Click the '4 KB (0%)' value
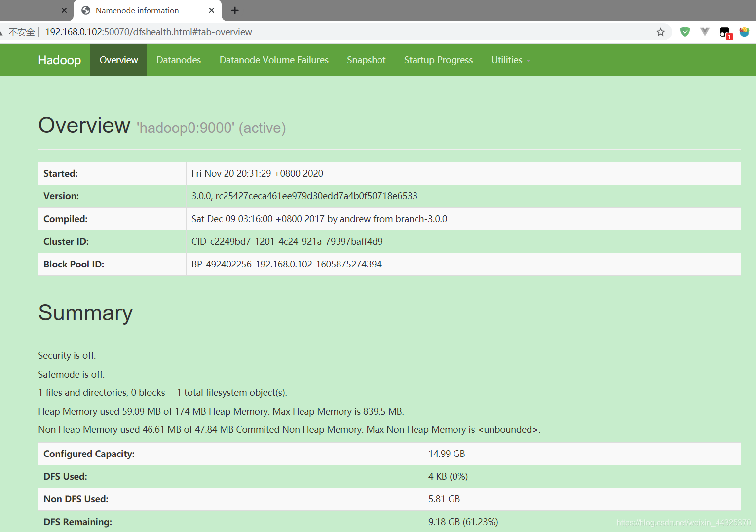Image resolution: width=756 pixels, height=532 pixels. coord(448,477)
